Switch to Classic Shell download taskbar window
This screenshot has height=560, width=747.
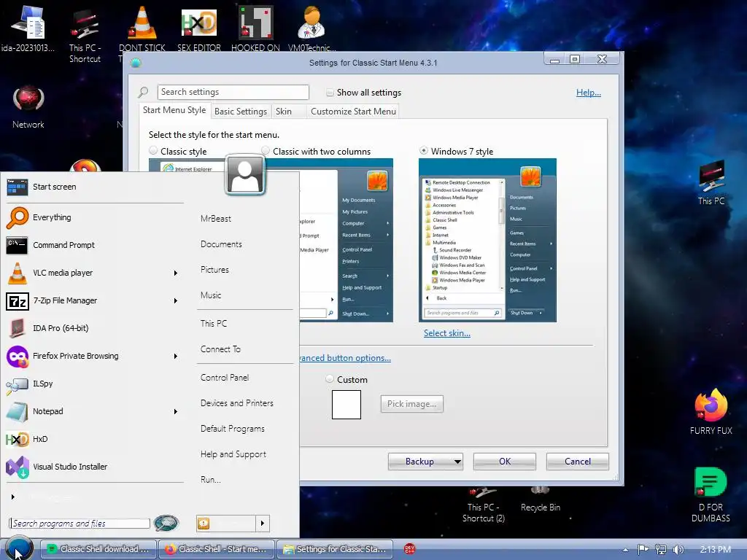pos(98,549)
